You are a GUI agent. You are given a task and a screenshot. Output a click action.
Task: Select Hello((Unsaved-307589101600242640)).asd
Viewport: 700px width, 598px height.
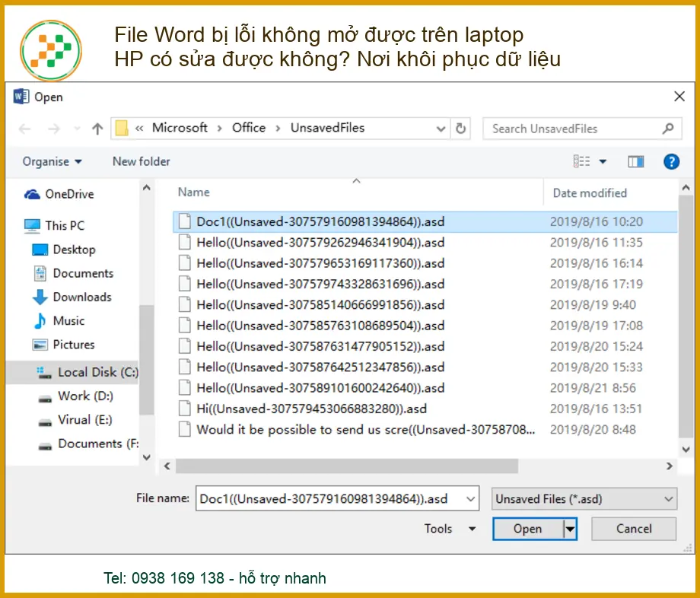pyautogui.click(x=425, y=388)
